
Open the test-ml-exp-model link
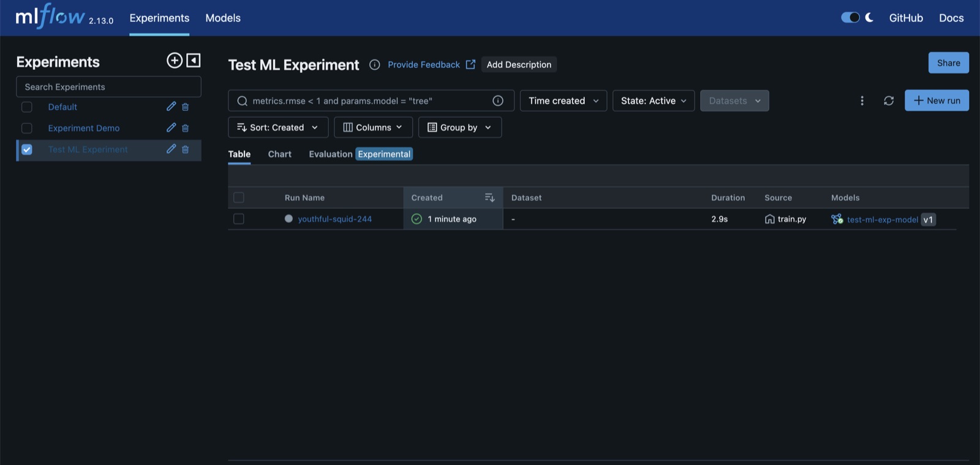click(x=883, y=219)
